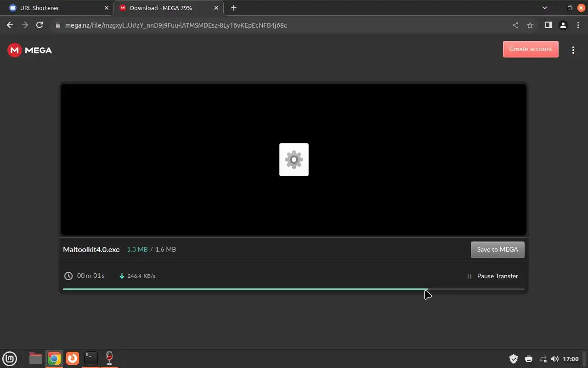
Task: Open the Linux Mint start menu
Action: tap(10, 358)
